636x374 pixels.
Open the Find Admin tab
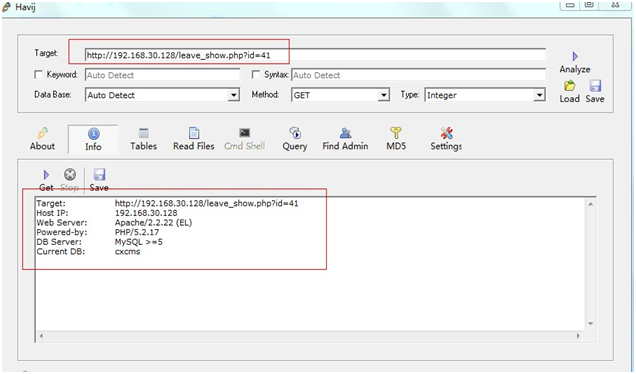346,140
